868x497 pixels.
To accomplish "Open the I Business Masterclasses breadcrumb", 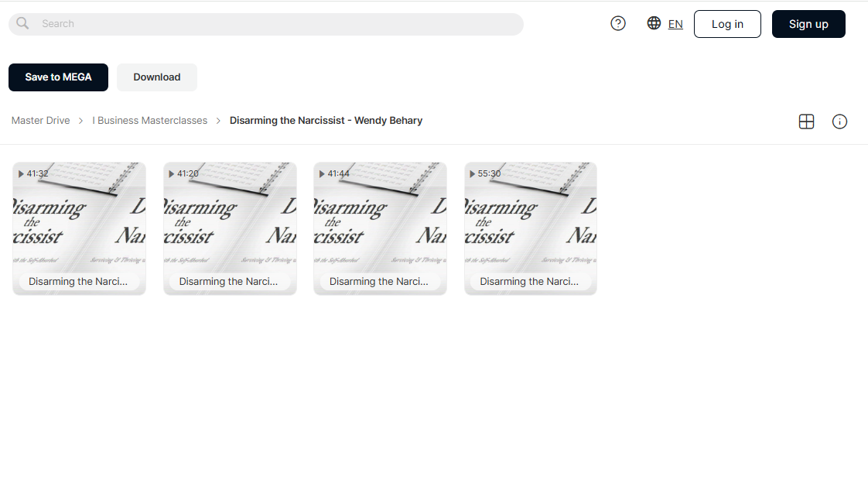I will click(x=150, y=120).
